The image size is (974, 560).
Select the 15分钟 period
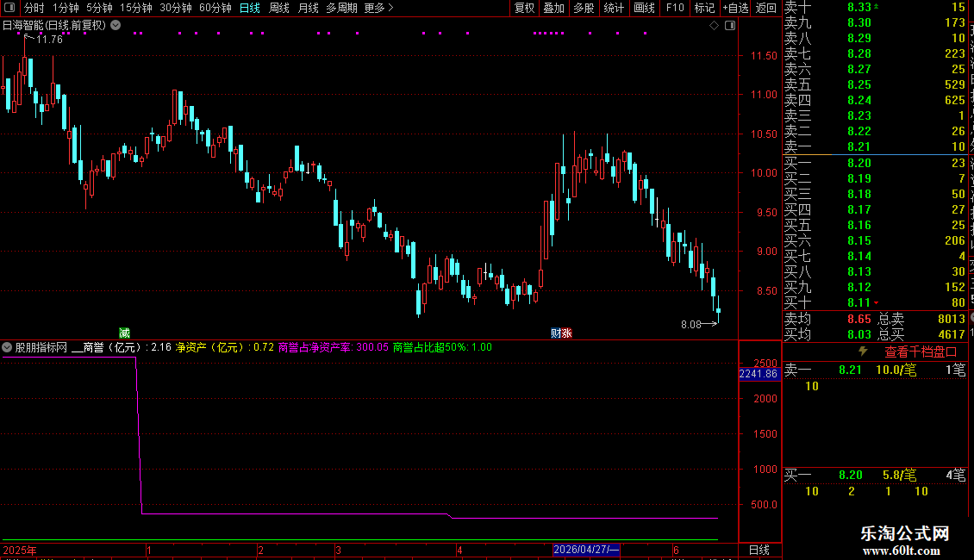click(135, 8)
